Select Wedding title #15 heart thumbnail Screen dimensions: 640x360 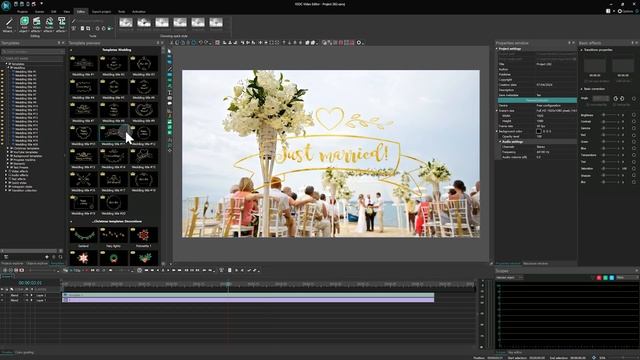coord(144,157)
